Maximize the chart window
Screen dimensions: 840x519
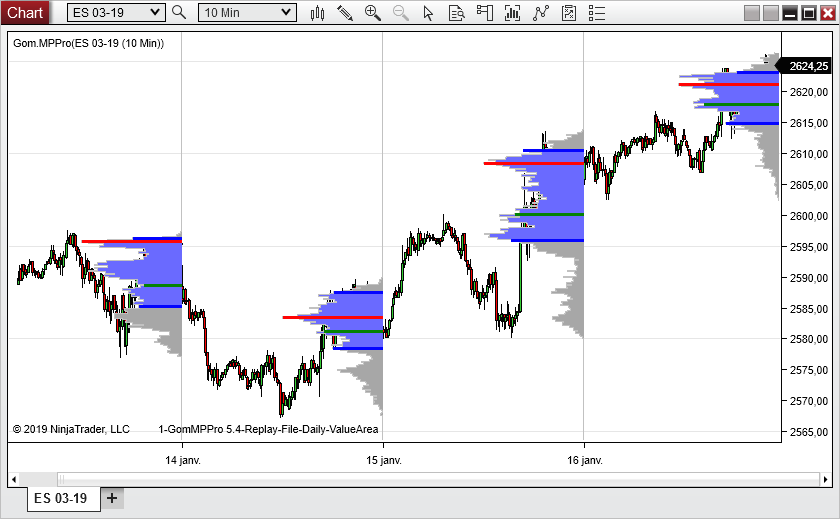click(808, 13)
